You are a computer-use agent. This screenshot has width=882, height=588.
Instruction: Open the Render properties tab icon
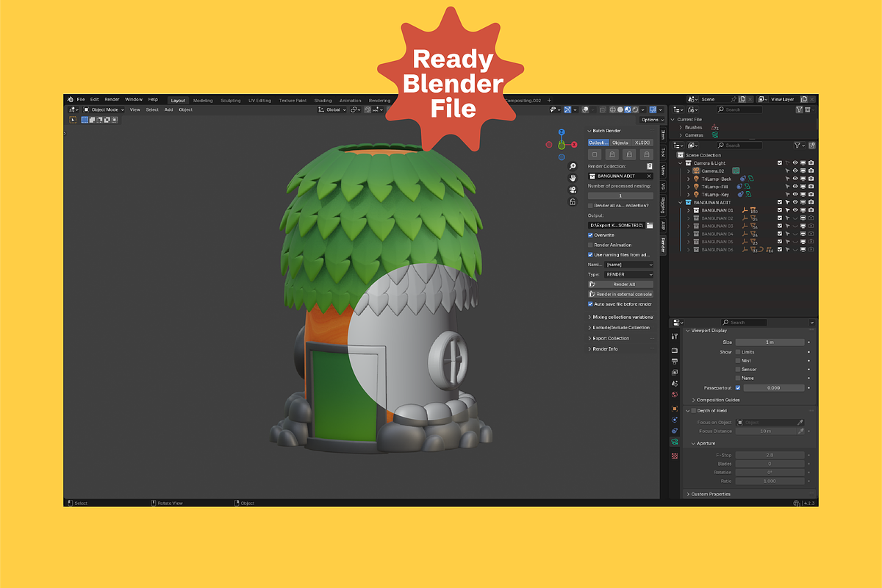coord(675,350)
